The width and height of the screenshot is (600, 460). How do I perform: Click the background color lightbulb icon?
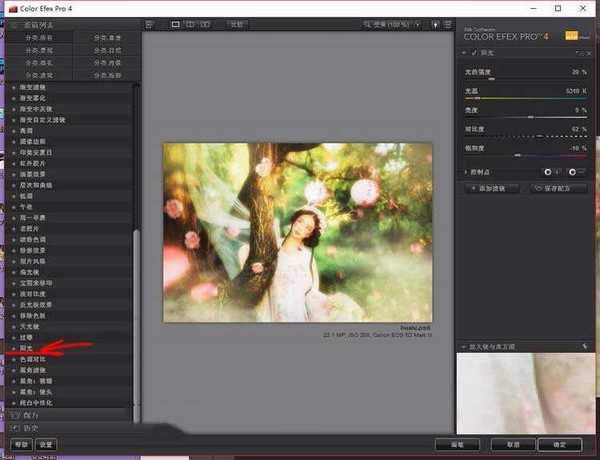click(435, 24)
